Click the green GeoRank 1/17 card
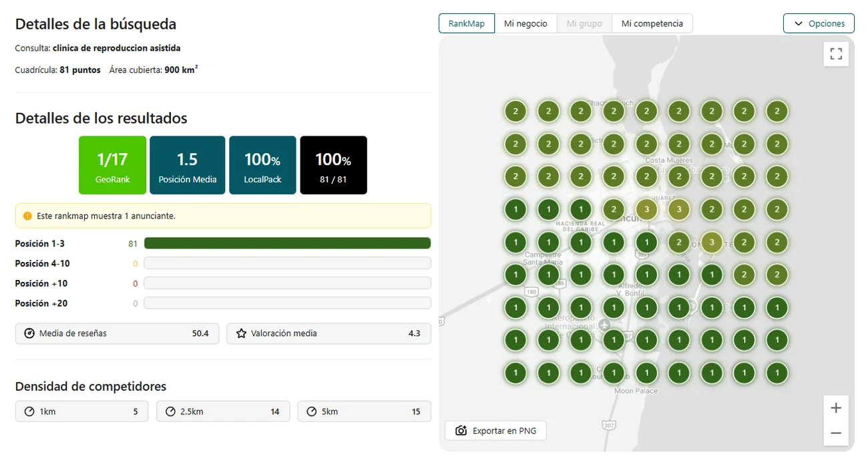The width and height of the screenshot is (868, 457). (x=112, y=166)
